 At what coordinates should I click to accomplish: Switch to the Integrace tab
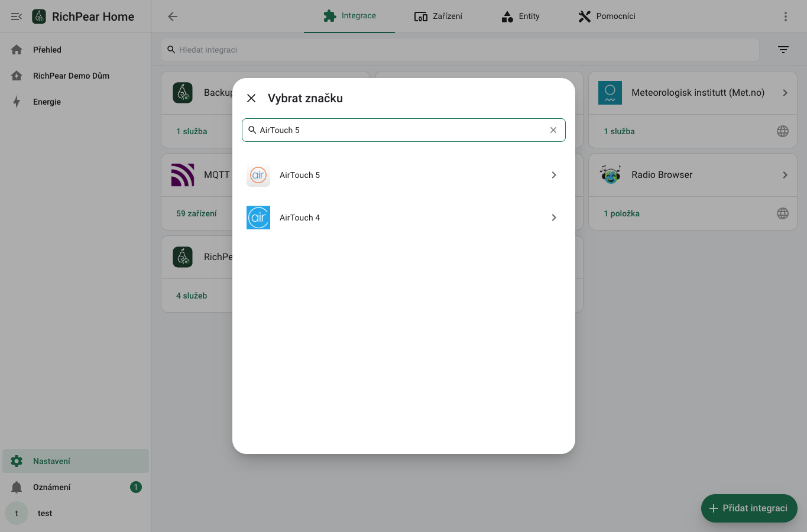coord(349,16)
